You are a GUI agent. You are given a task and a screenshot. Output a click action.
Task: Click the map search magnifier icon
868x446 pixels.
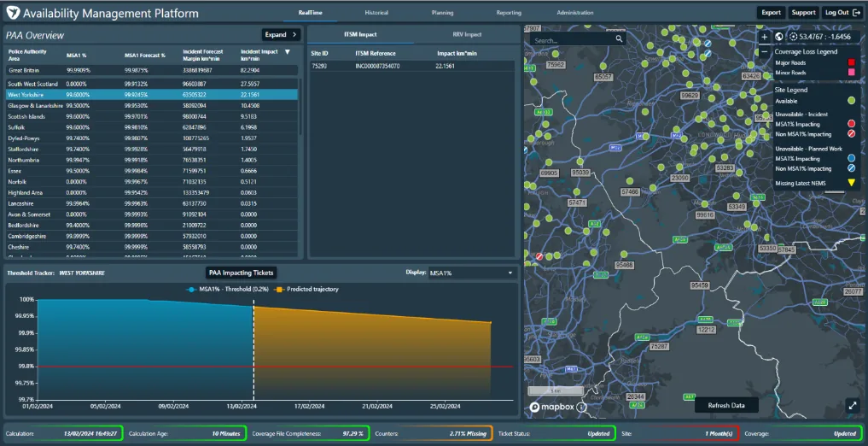point(619,40)
